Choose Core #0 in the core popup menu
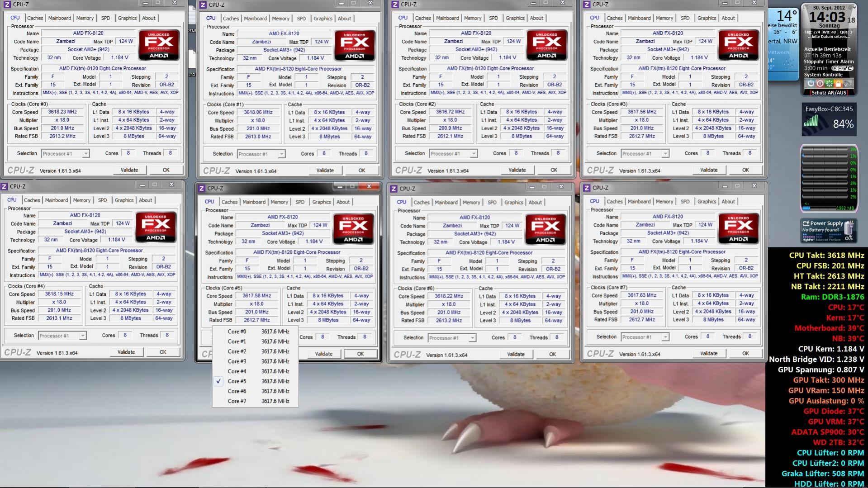 pyautogui.click(x=255, y=332)
